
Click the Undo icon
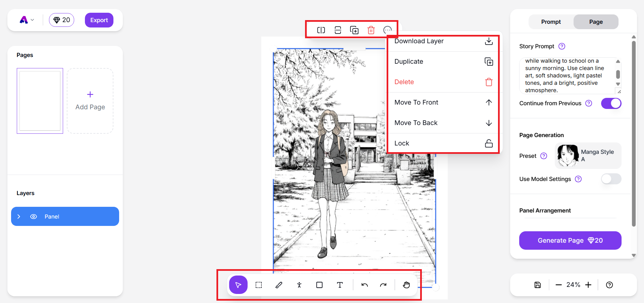tap(364, 285)
